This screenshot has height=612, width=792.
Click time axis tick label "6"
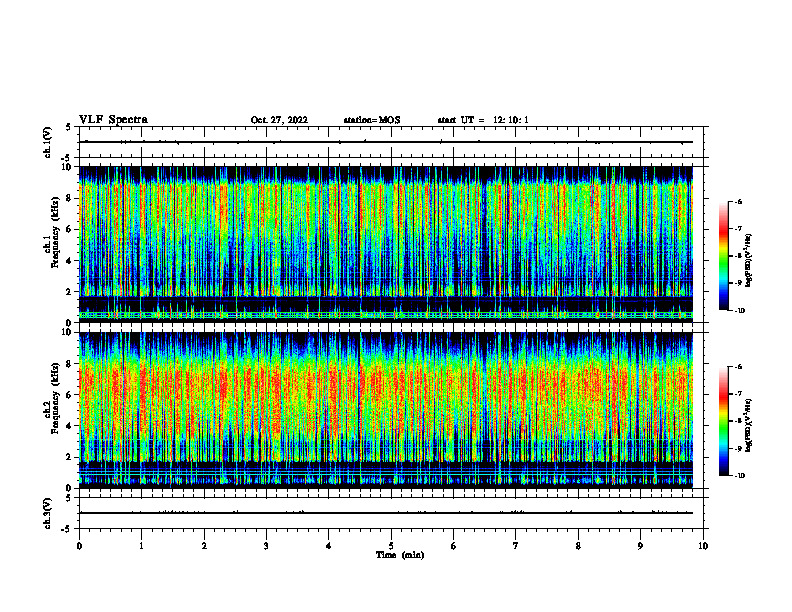point(454,546)
